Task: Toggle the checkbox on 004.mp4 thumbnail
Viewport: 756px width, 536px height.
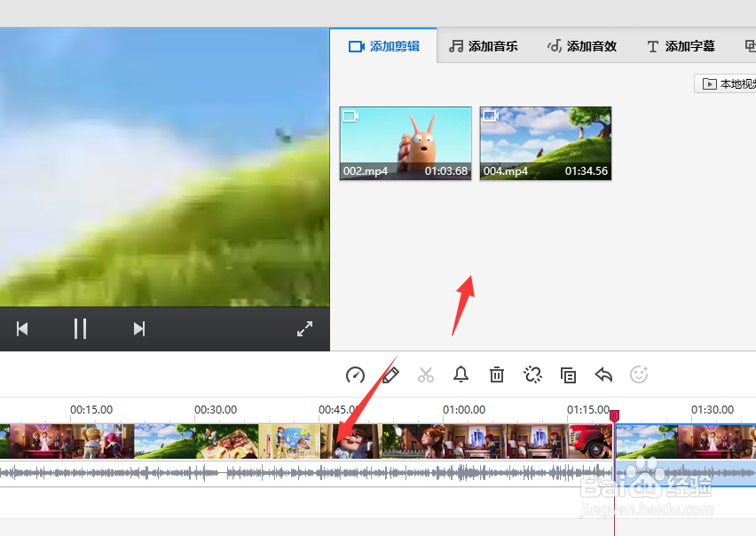Action: (490, 115)
